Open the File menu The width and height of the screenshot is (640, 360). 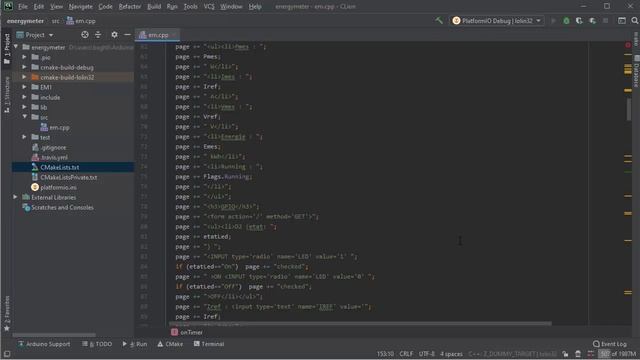pyautogui.click(x=23, y=7)
